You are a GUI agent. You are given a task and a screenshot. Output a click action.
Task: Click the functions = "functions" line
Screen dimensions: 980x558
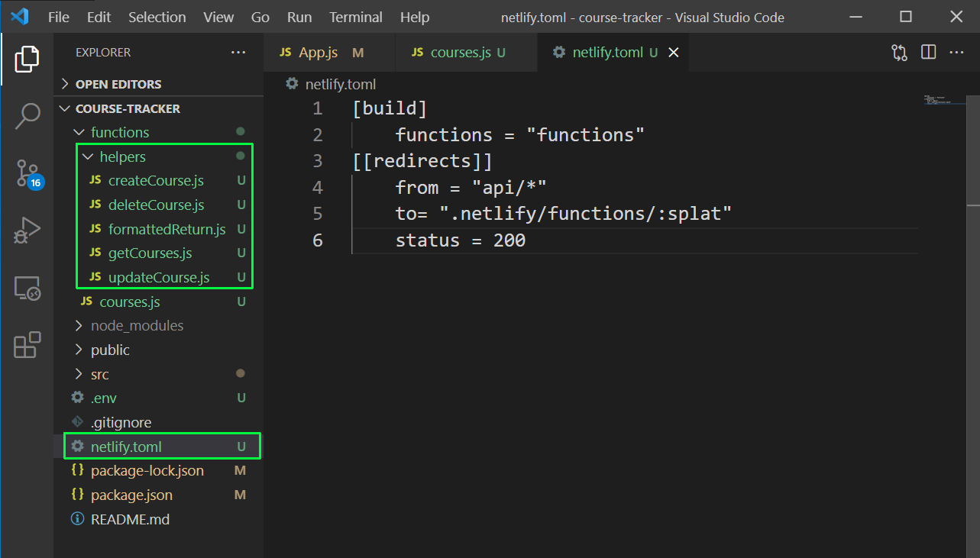click(520, 135)
